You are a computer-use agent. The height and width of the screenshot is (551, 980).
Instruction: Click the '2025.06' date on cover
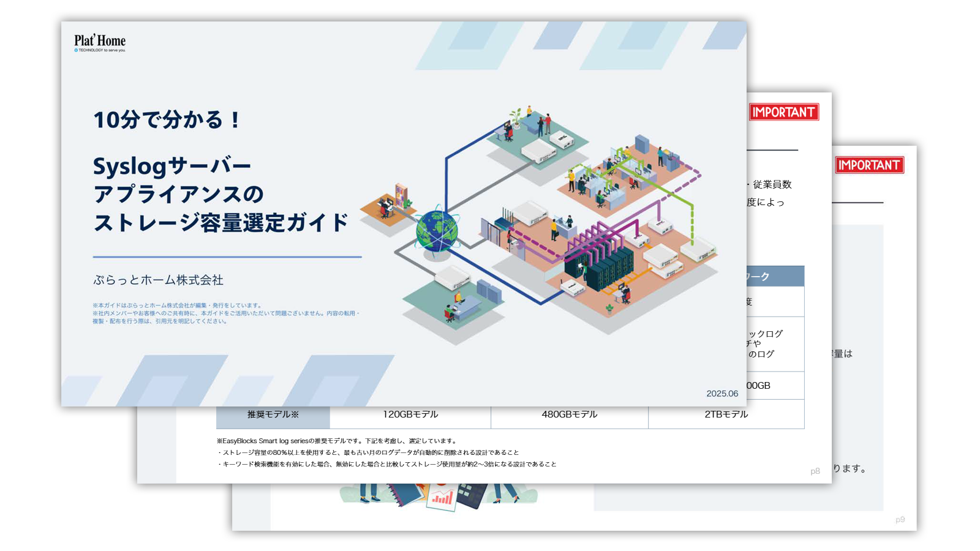pos(722,394)
